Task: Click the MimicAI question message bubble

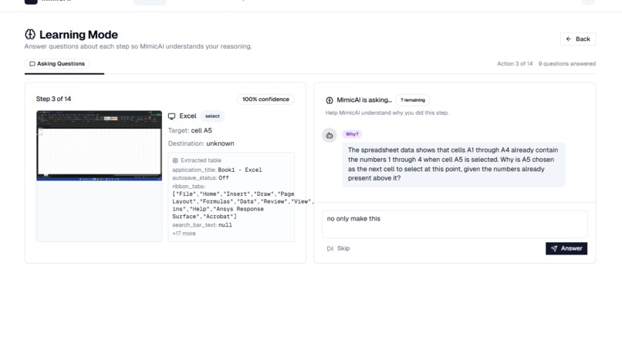Action: coord(454,164)
